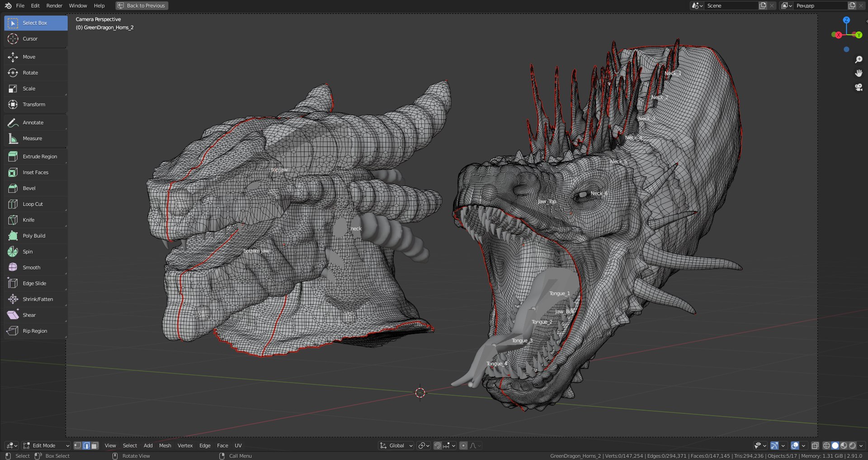Switch to material preview shading
Image resolution: width=868 pixels, height=460 pixels.
844,446
